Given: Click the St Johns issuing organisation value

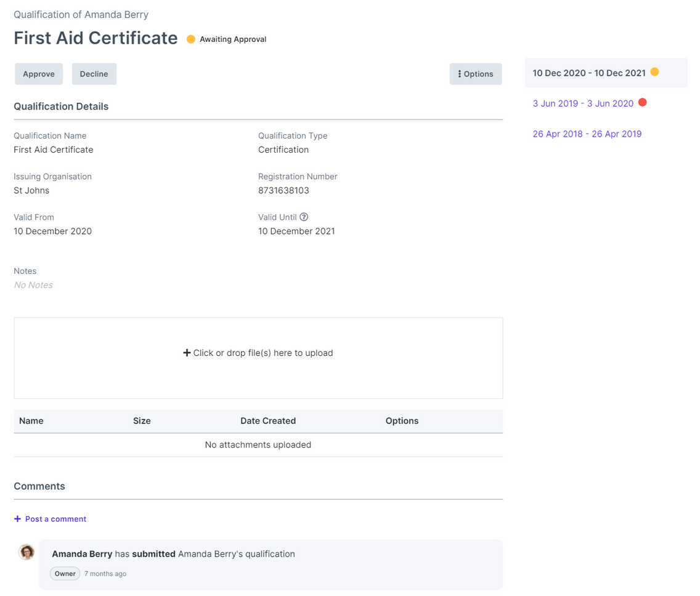Looking at the screenshot, I should pyautogui.click(x=31, y=190).
